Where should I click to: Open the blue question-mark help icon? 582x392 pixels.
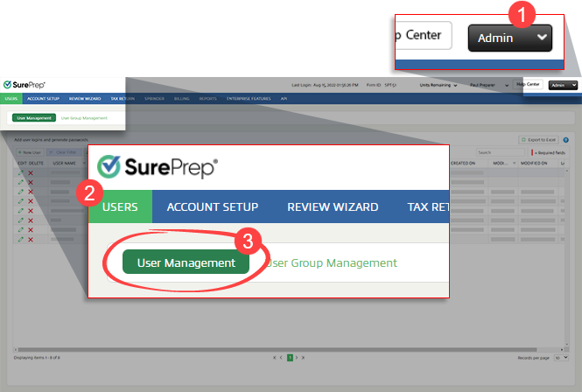565,140
